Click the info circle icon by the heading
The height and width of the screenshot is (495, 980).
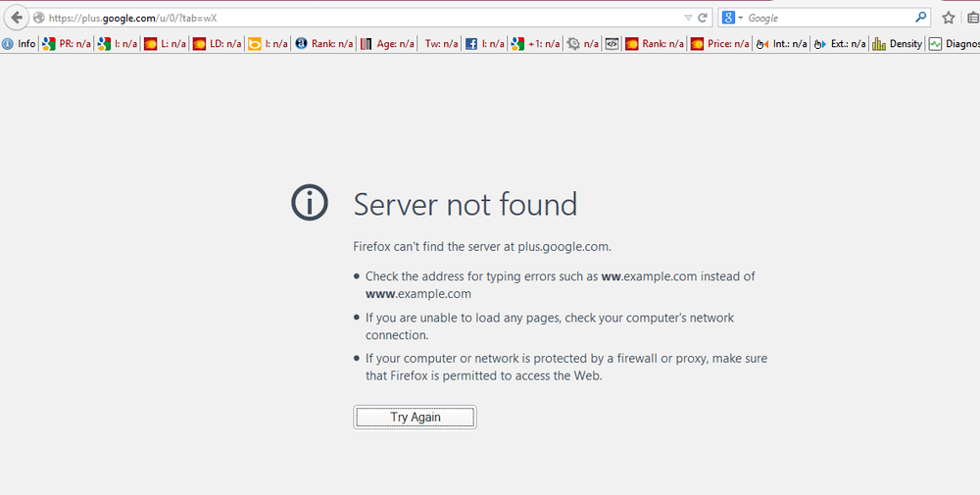tap(310, 203)
